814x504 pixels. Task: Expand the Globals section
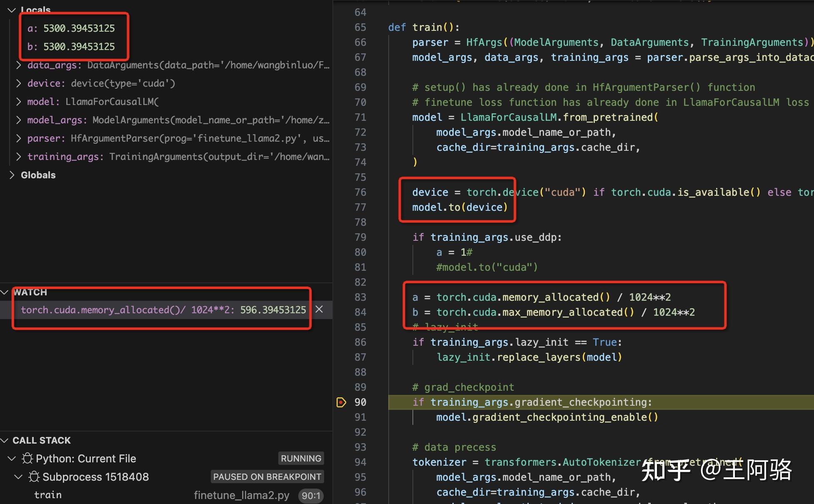11,175
